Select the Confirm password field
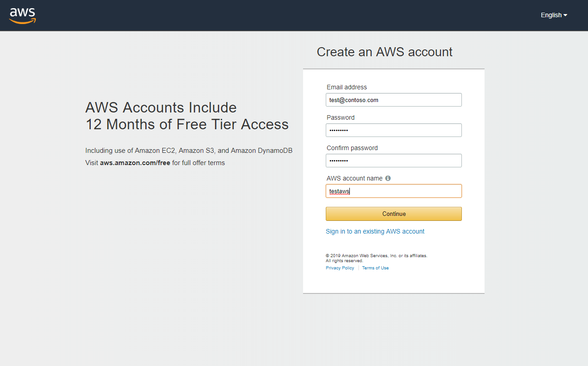Screen dimensions: 588x366 (394, 161)
